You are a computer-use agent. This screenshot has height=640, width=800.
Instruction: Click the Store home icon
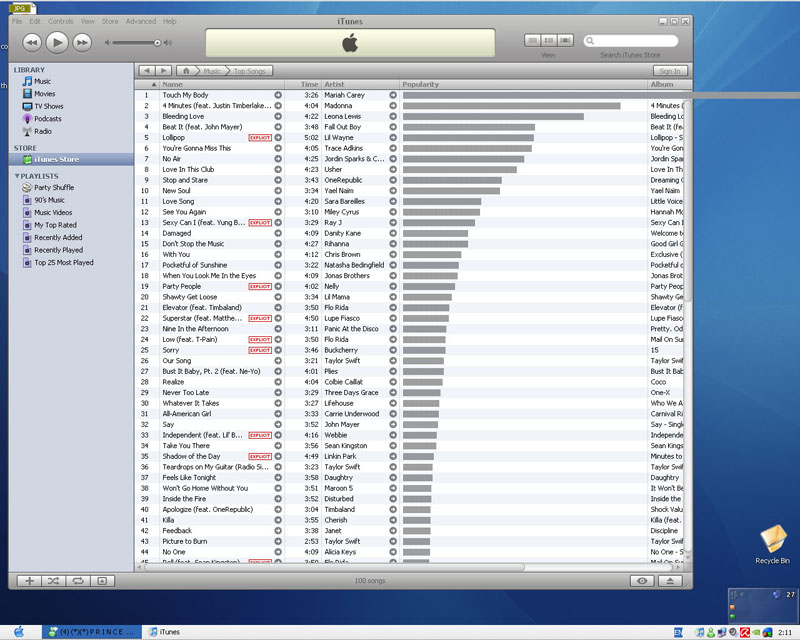[x=186, y=71]
